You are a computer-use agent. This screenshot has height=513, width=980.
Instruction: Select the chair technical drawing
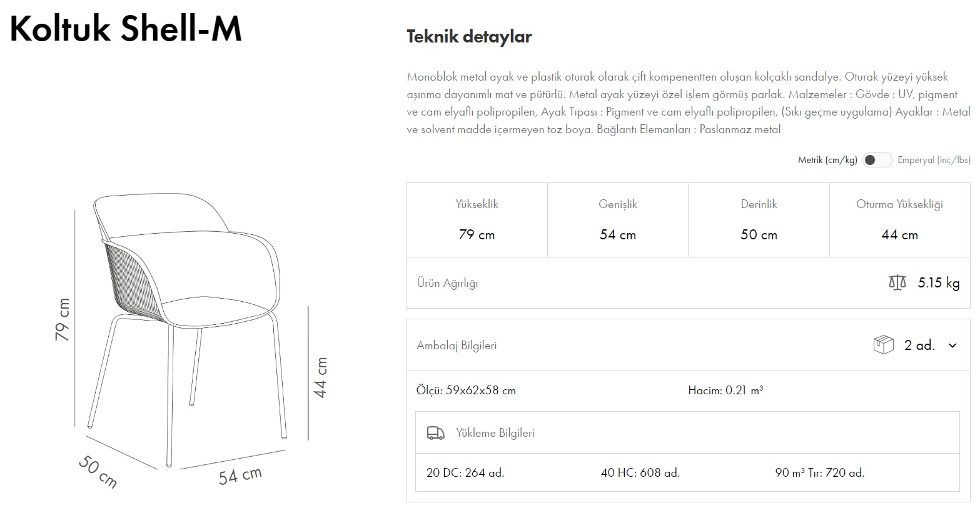[x=188, y=312]
